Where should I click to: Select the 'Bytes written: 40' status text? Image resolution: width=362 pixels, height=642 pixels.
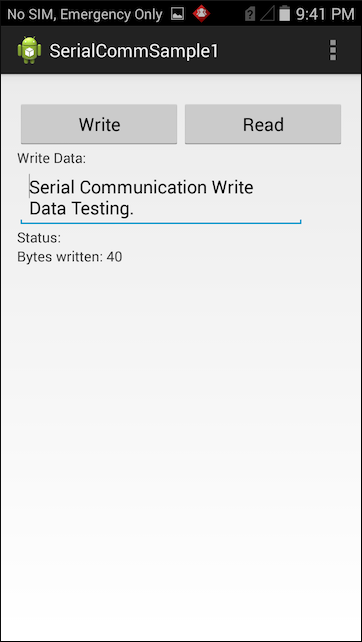click(x=70, y=257)
